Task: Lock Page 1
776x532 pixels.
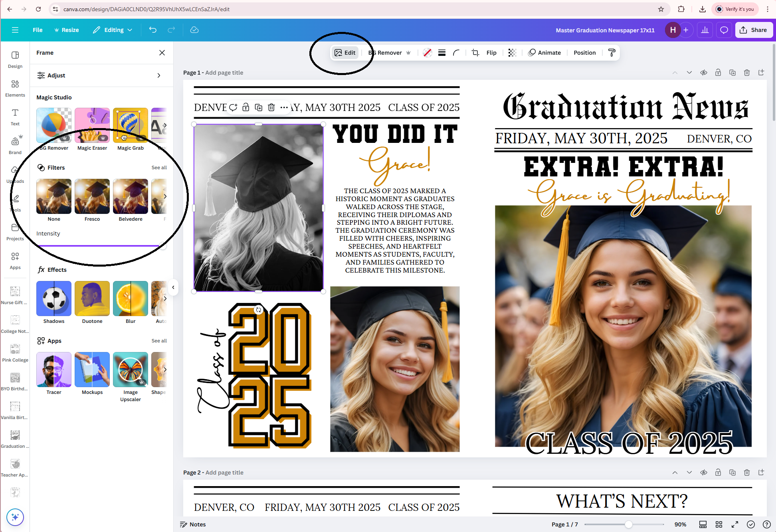Action: [x=718, y=73]
